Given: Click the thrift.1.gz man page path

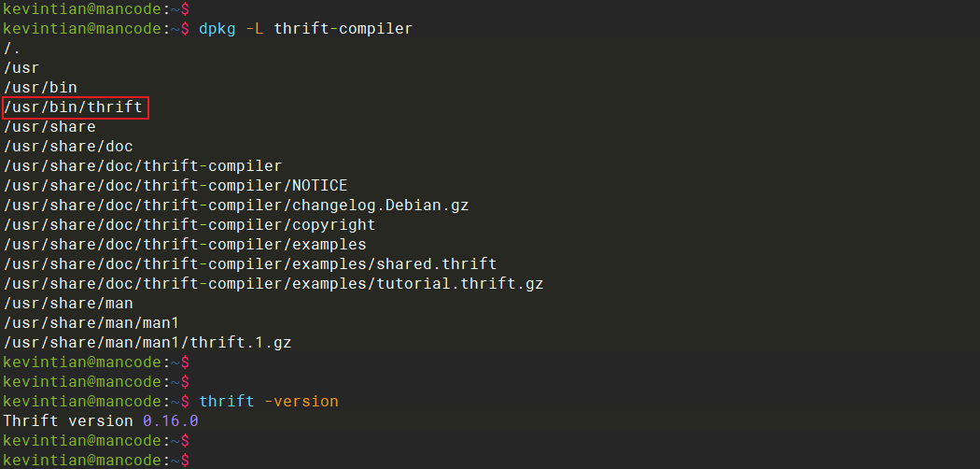Looking at the screenshot, I should [147, 342].
